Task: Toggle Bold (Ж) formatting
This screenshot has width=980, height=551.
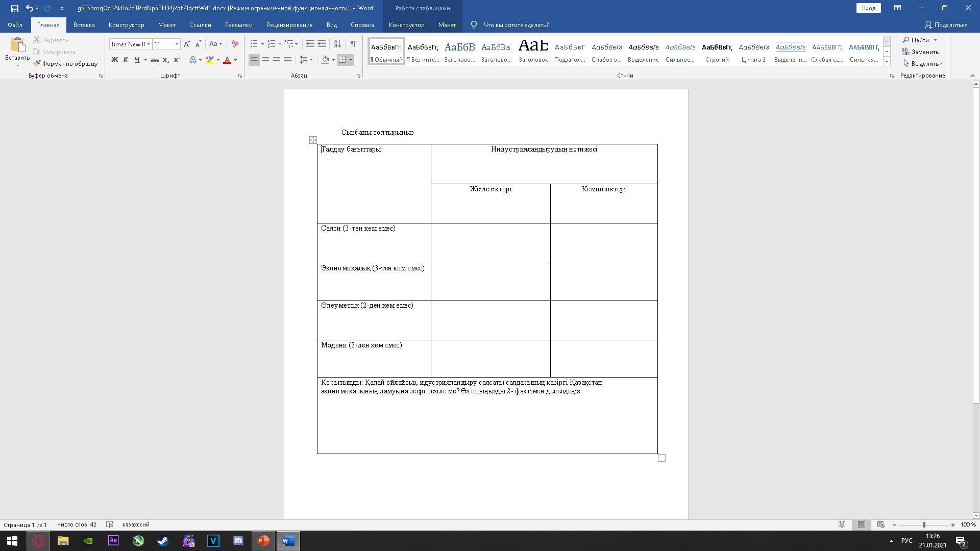Action: pos(115,60)
